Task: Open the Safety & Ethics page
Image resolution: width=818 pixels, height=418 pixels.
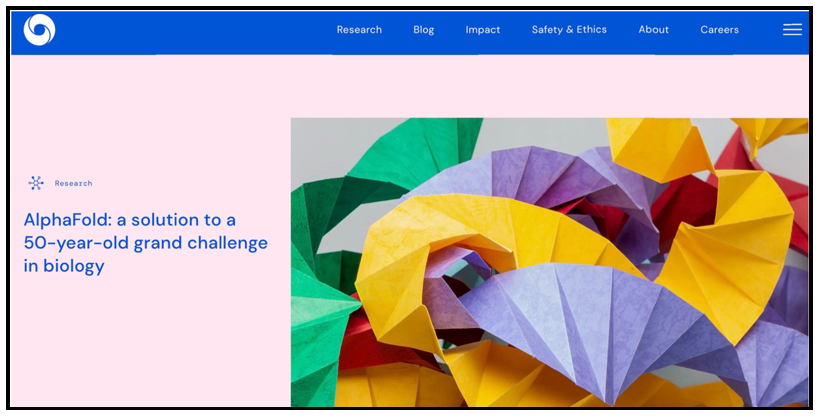Action: pyautogui.click(x=569, y=30)
